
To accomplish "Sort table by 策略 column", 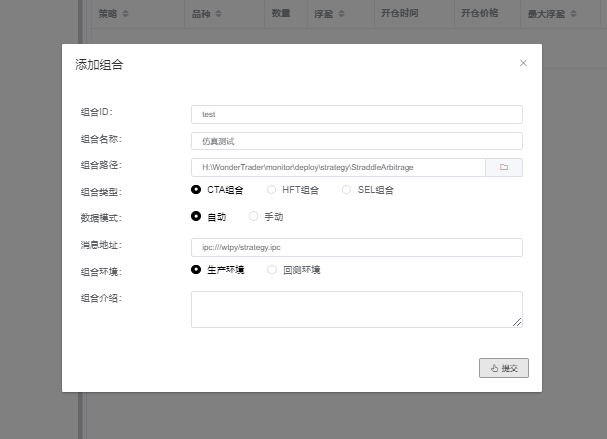I will coord(125,14).
